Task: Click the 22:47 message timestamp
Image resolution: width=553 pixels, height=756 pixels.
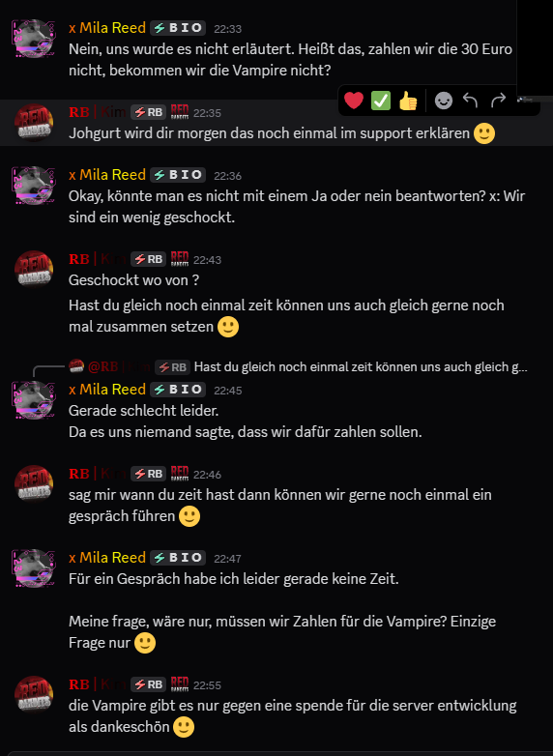Action: [227, 559]
